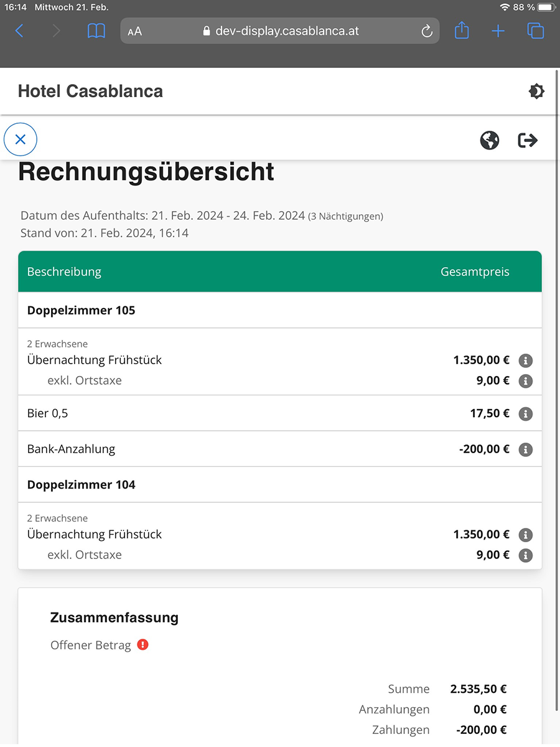
Task: Go back in Safari browser
Action: [x=19, y=31]
